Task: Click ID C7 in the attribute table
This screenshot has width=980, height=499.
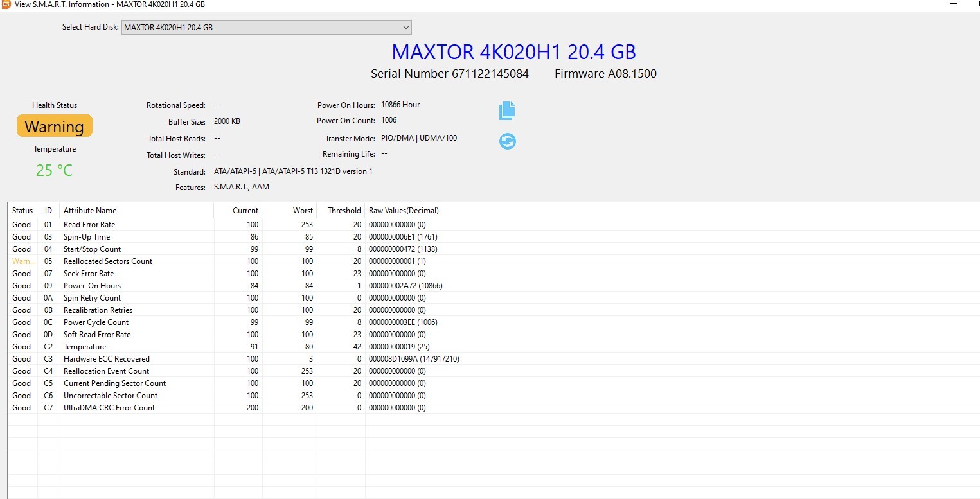Action: click(x=48, y=408)
